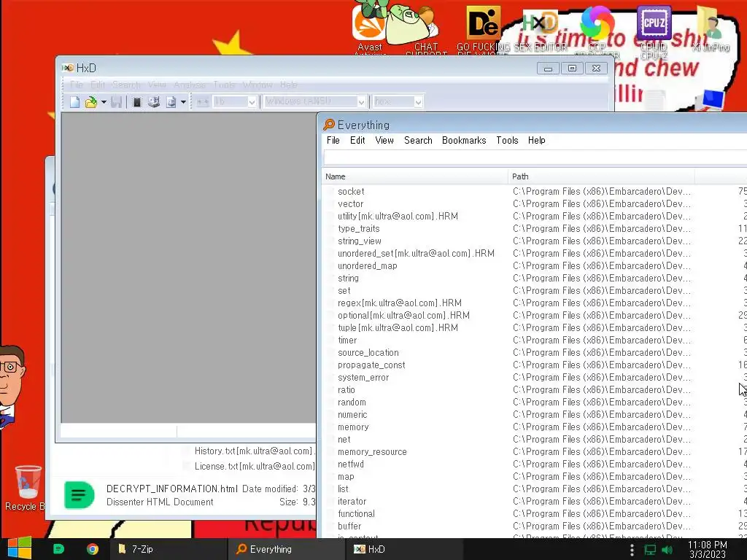The image size is (747, 560).
Task: Click the Open disk image icon in HxD
Action: pos(171,102)
